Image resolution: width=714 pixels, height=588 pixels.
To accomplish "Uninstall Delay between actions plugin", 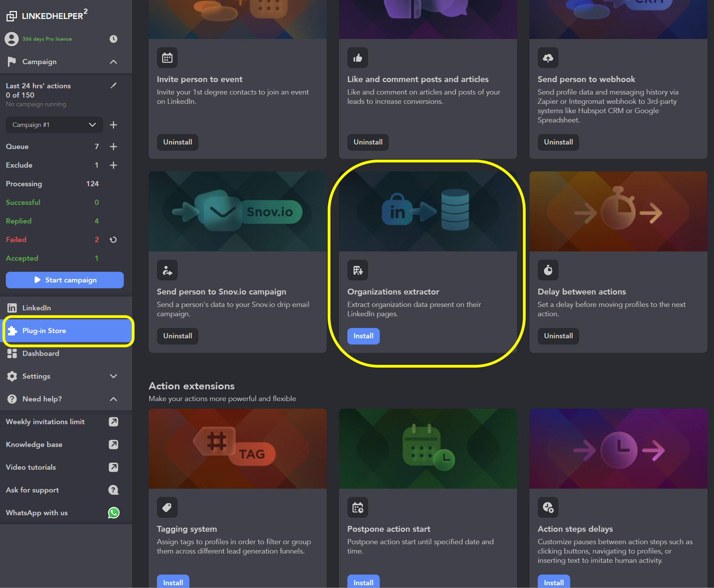I will (558, 336).
